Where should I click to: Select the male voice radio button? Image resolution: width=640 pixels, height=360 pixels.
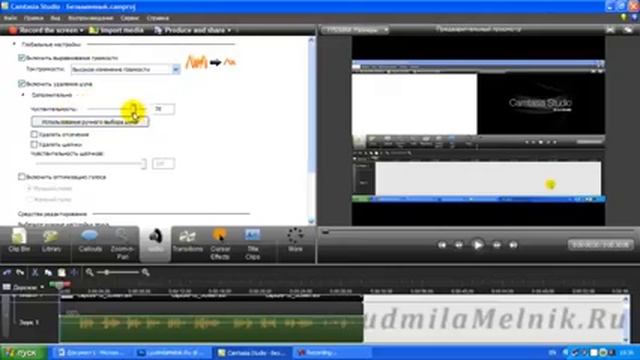tap(29, 189)
